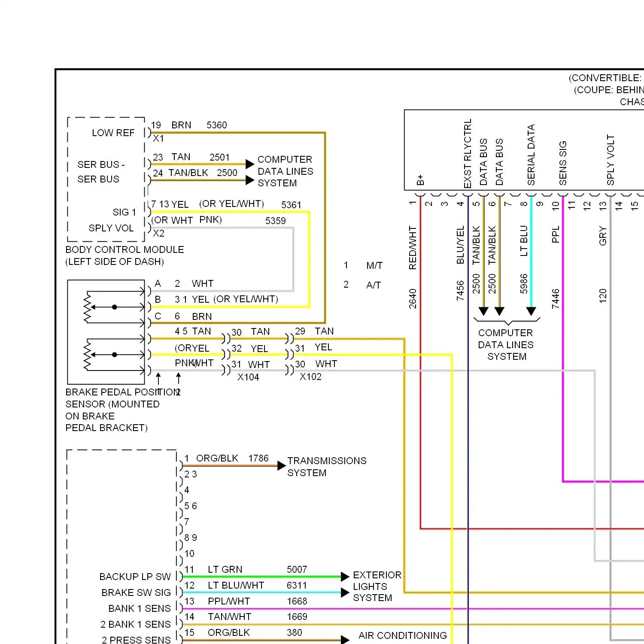Select the X102 connector label
Image resolution: width=644 pixels, height=644 pixels.
click(x=311, y=377)
